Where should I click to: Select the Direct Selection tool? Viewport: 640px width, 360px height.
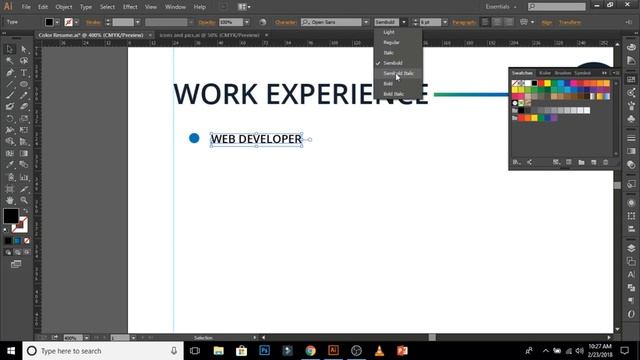click(x=24, y=49)
